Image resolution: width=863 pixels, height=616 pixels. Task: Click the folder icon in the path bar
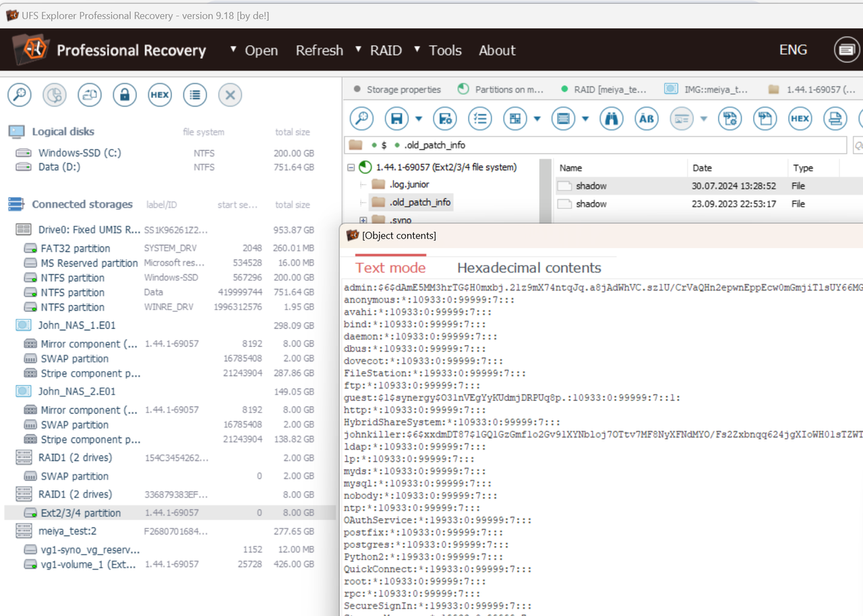356,145
